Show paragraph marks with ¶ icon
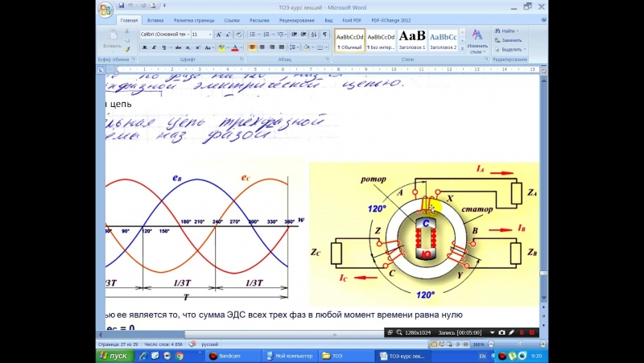 325,35
